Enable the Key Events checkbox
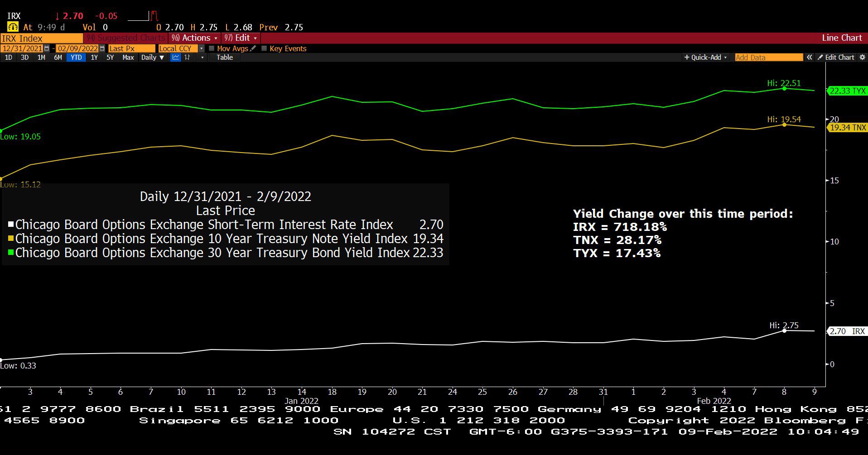868x455 pixels. (264, 48)
